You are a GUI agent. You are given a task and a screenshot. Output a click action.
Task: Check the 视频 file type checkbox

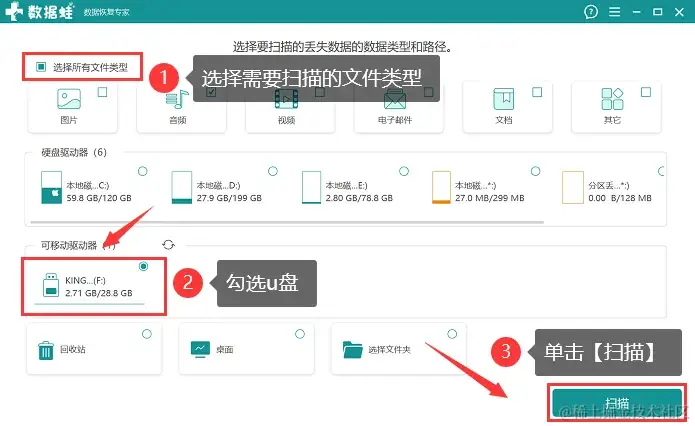(320, 92)
